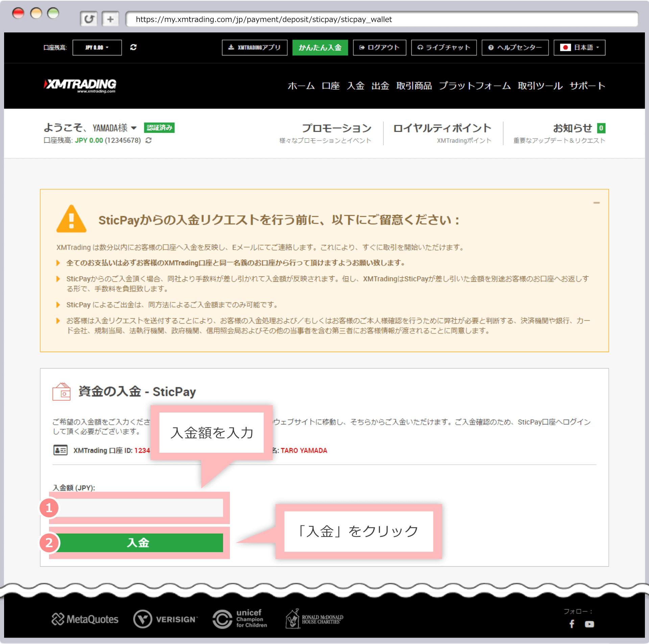This screenshot has height=644, width=649.
Task: Click refresh icon beside account number 12345678
Action: 148,140
